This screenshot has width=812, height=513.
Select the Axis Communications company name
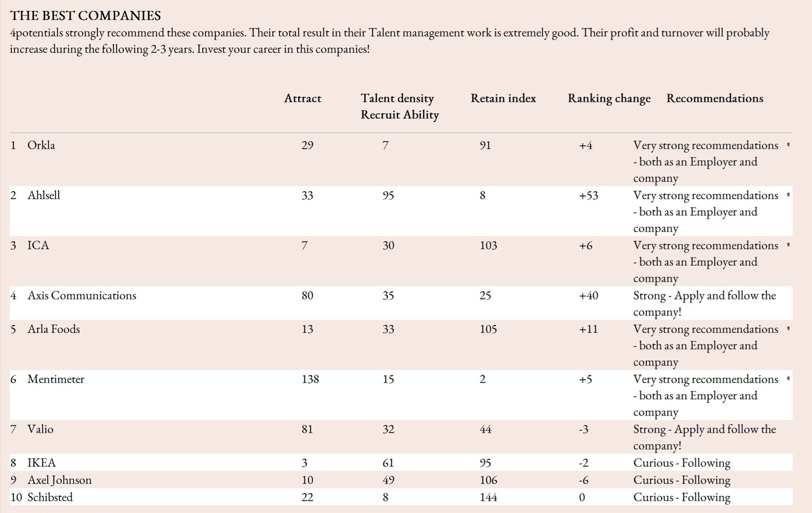(82, 296)
